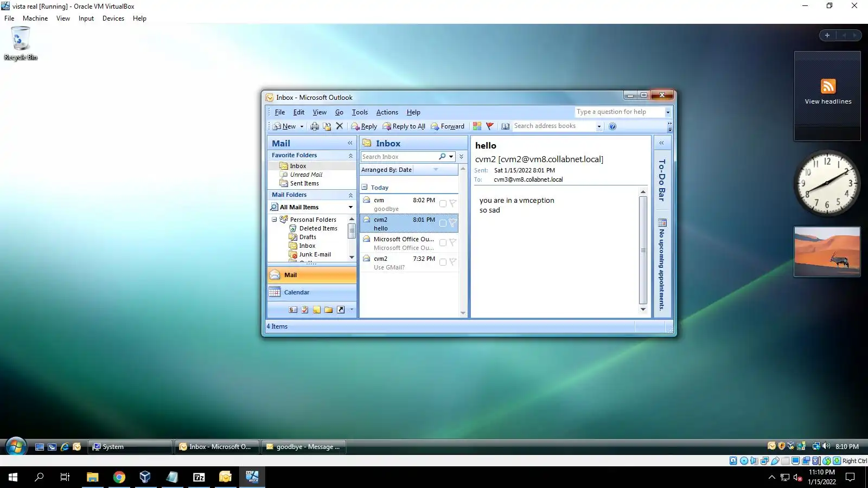Delete the selected email with X icon
Viewport: 868px width, 488px height.
coord(340,126)
